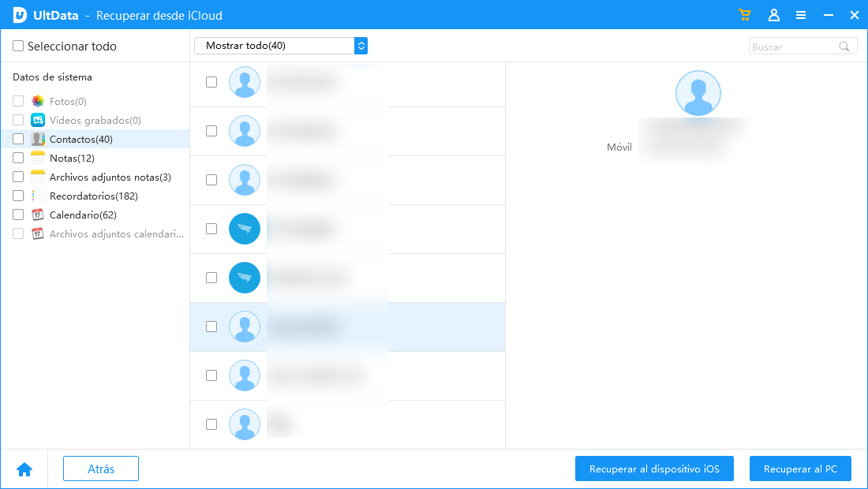Select Archivos adjuntos notas(3) category
The height and width of the screenshot is (489, 868).
110,177
